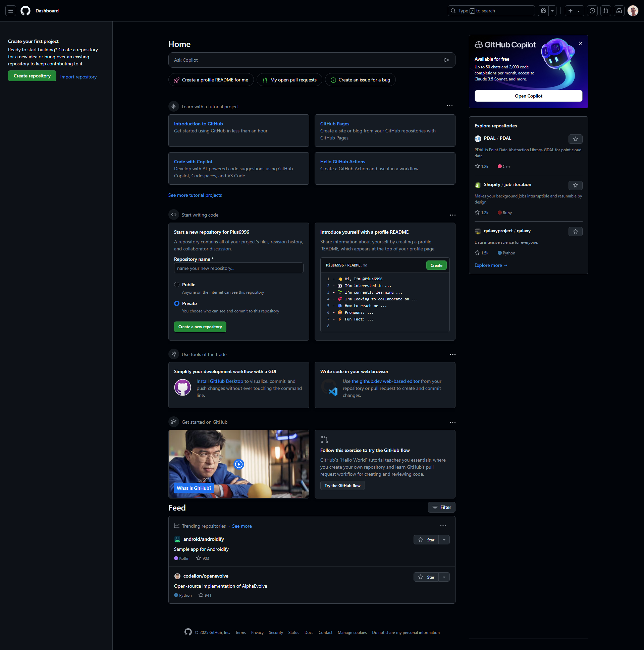
Task: Select the Public radio button
Action: 177,285
